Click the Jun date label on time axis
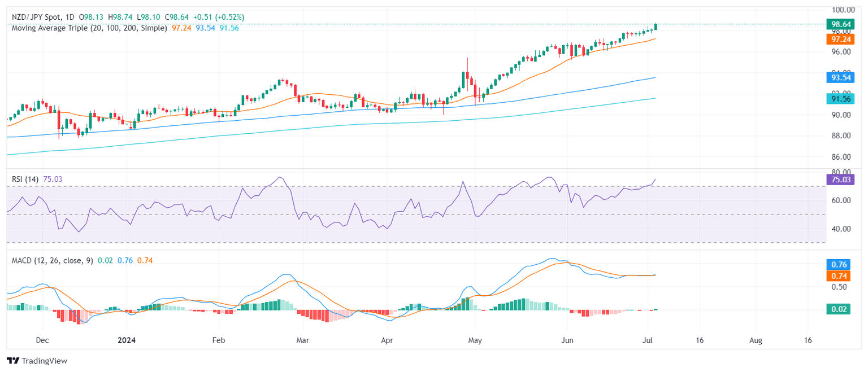The height and width of the screenshot is (372, 868). click(x=567, y=341)
